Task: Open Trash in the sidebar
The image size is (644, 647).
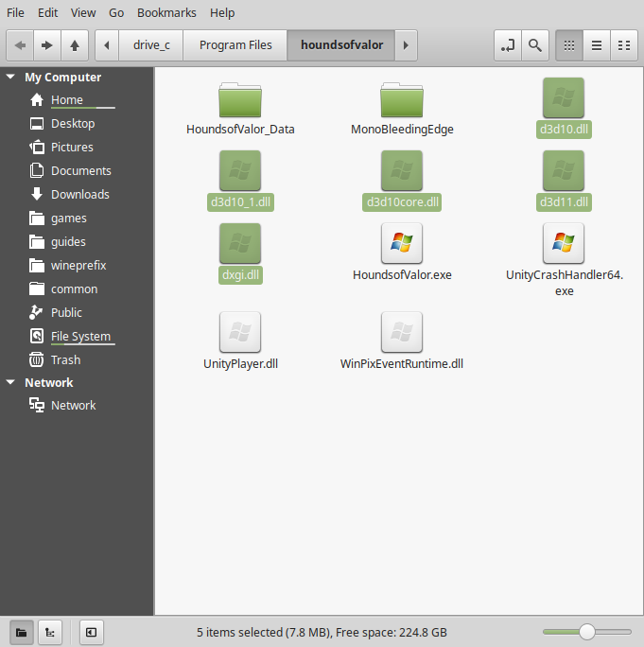Action: click(x=77, y=359)
